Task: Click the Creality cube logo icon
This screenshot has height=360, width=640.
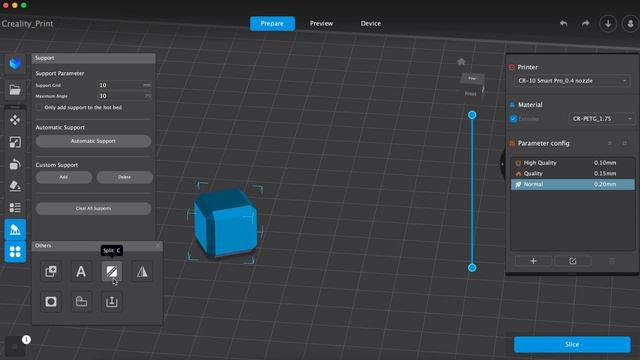Action: pyautogui.click(x=15, y=64)
